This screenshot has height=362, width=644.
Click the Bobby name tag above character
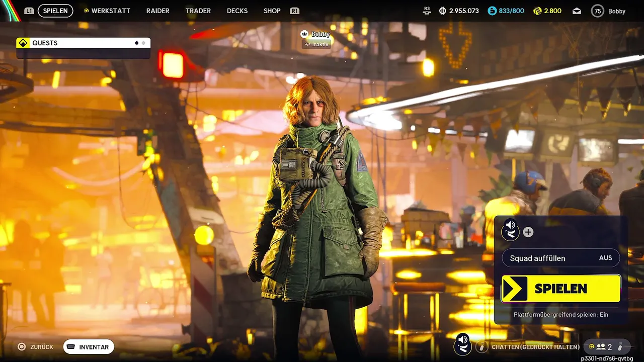320,34
